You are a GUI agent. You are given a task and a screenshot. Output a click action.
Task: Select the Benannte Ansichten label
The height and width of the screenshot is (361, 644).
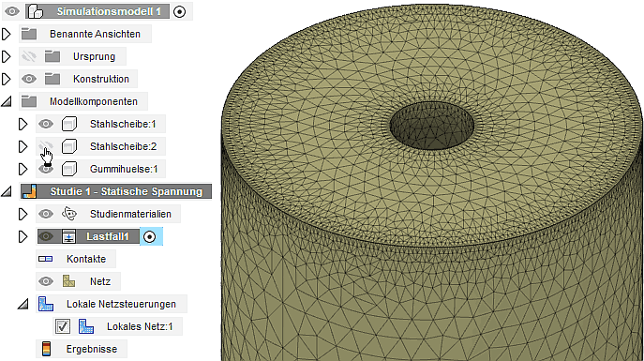click(95, 34)
